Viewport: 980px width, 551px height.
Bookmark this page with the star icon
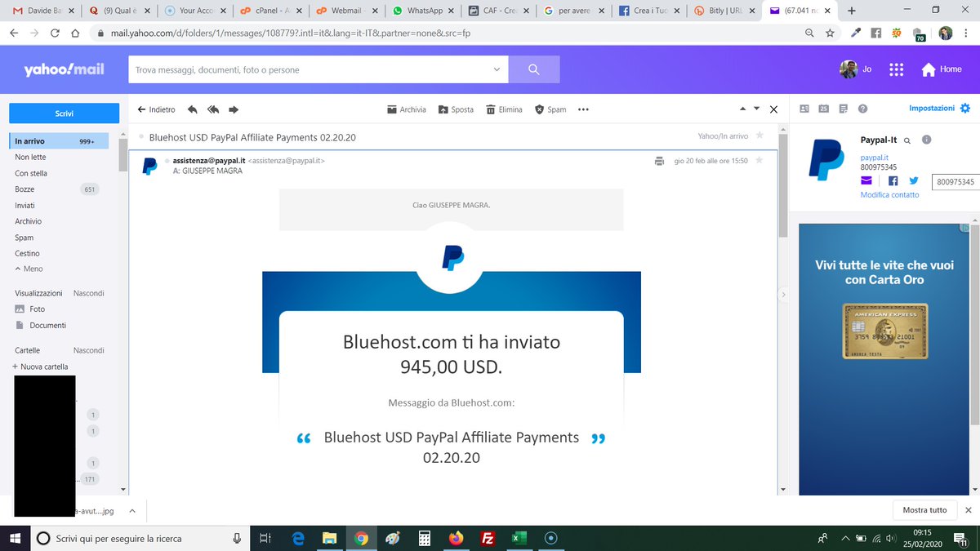click(830, 33)
